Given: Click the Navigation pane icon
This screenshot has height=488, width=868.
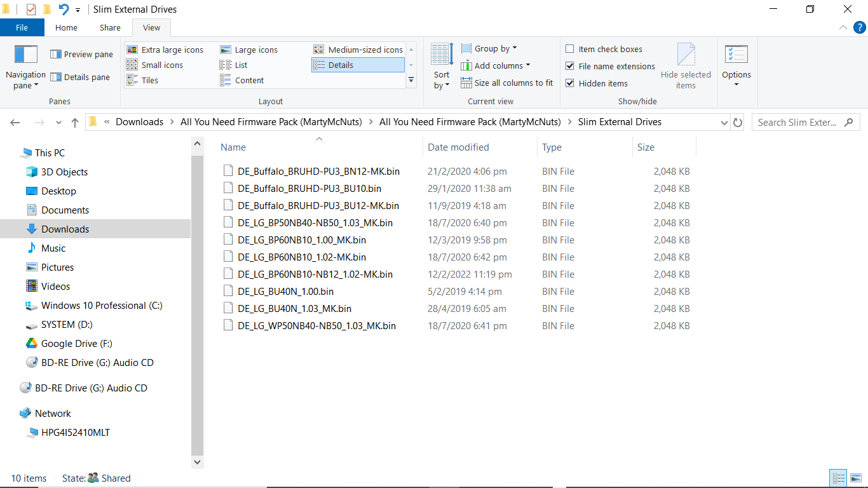Looking at the screenshot, I should 25,55.
